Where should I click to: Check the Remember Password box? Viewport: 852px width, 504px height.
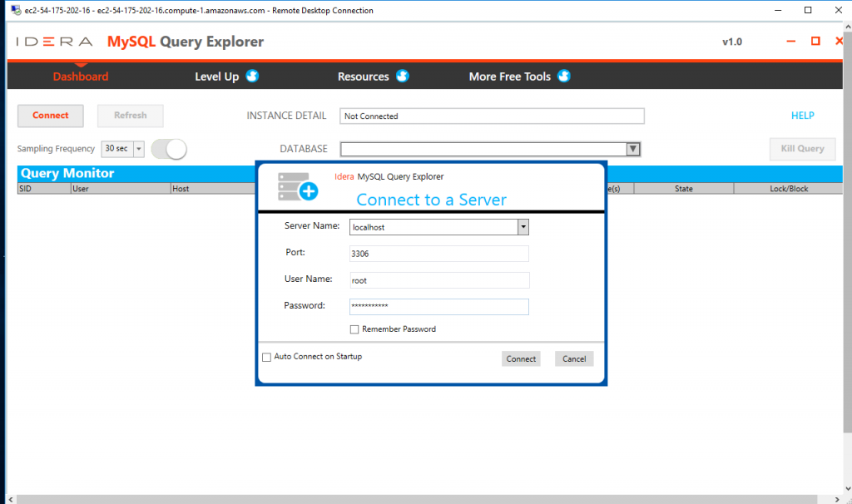354,329
